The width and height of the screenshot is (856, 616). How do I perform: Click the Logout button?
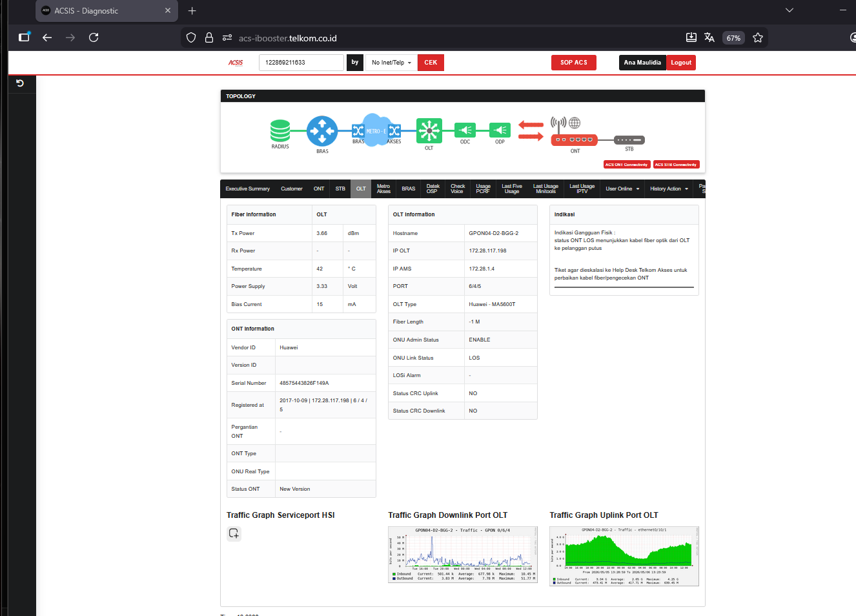coord(681,63)
